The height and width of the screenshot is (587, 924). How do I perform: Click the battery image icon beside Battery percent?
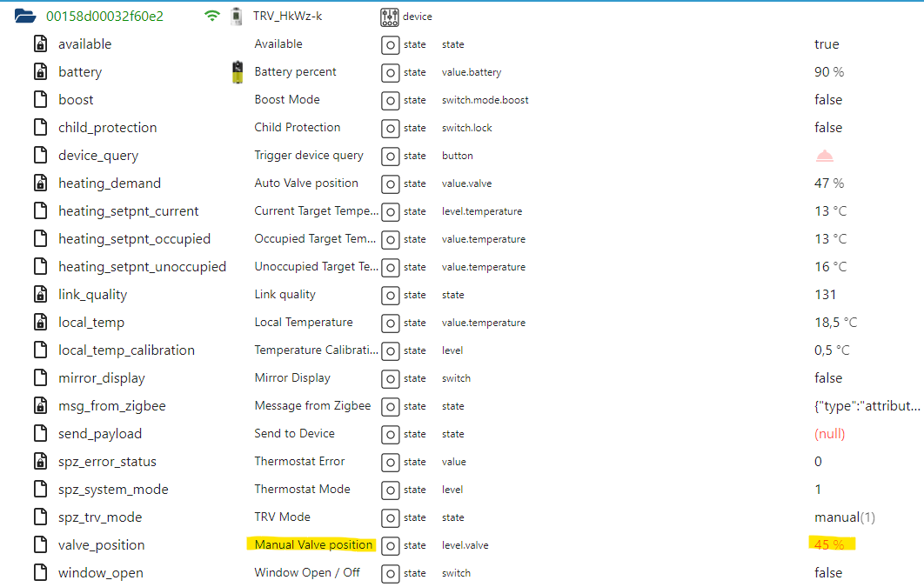(238, 72)
